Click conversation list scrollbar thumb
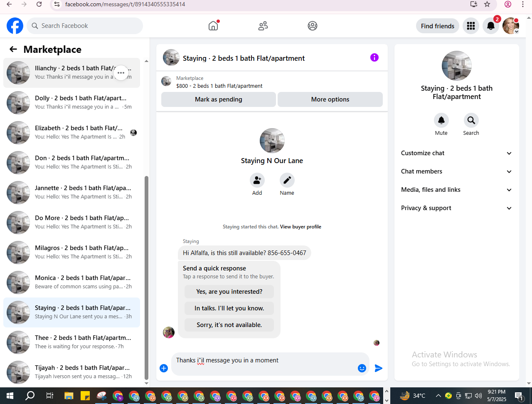 (146, 278)
